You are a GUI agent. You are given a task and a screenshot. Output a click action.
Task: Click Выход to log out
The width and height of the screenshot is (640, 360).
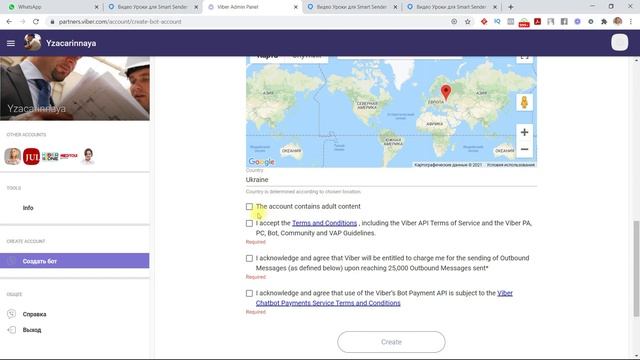[32, 330]
